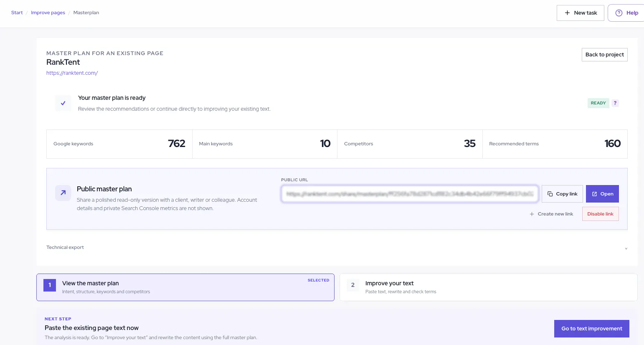Select the Main keywords 10 stat
The image size is (644, 345).
coord(265,144)
